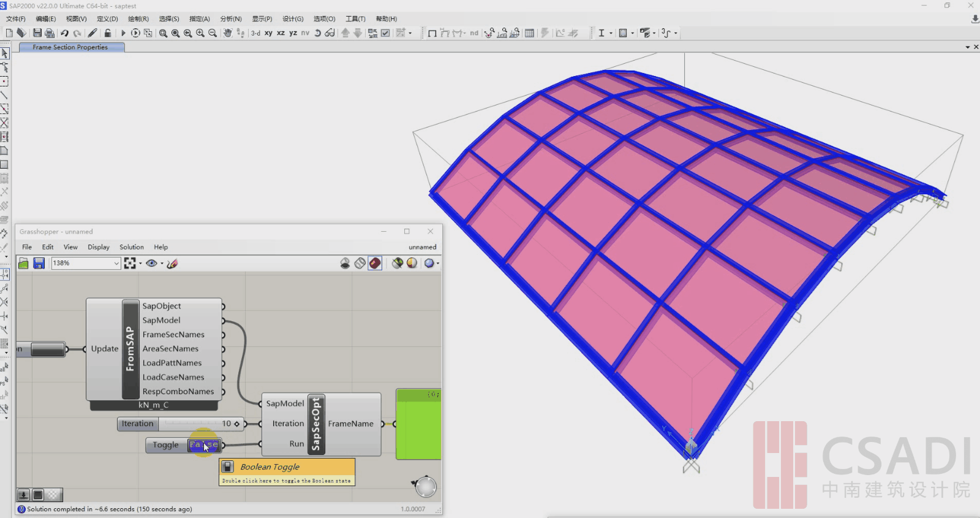Click the tab list dropdown arrow at right
This screenshot has height=518, width=980.
968,47
